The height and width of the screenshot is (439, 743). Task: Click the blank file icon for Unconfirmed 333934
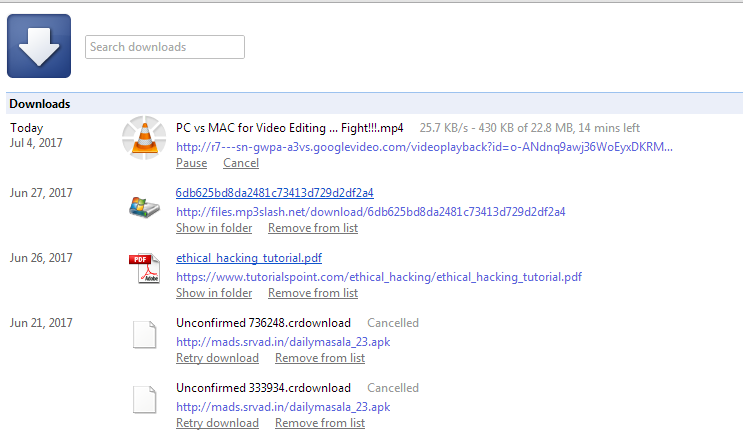[x=145, y=400]
